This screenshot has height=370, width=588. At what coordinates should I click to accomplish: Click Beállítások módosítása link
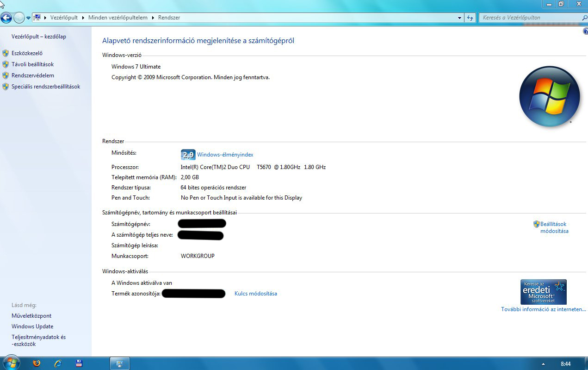point(554,227)
